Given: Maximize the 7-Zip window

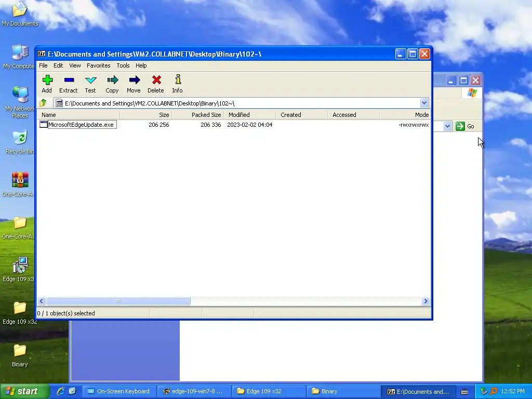Looking at the screenshot, I should [413, 54].
